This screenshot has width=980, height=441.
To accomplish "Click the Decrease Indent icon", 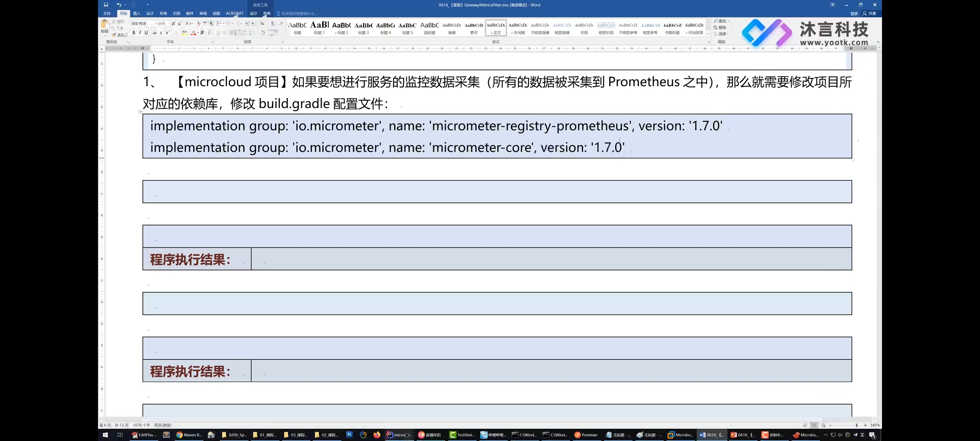I will tap(247, 24).
